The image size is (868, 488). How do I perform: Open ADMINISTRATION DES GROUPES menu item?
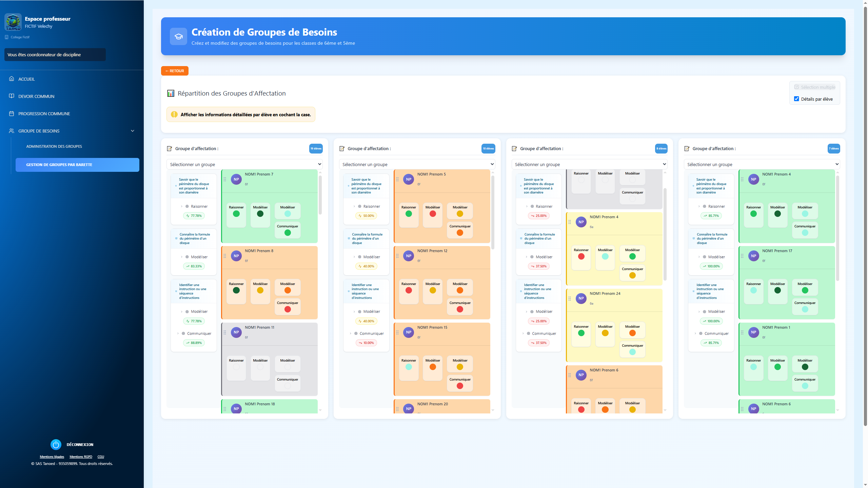(x=54, y=146)
